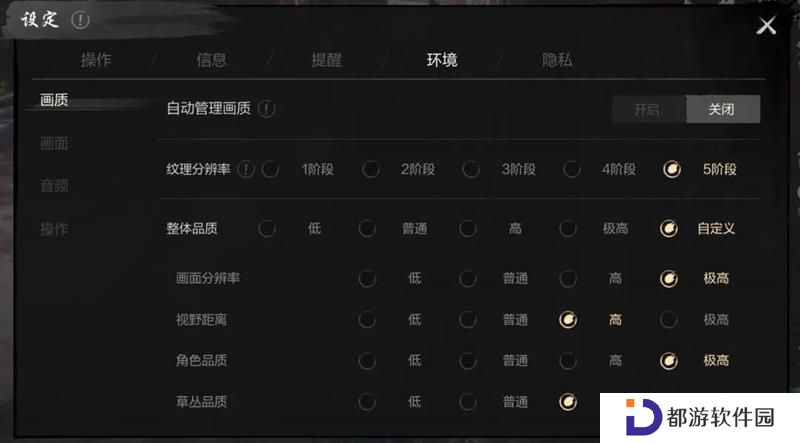The width and height of the screenshot is (800, 443).
Task: Choose 4阶段 for 纹理分辨率
Action: [571, 169]
